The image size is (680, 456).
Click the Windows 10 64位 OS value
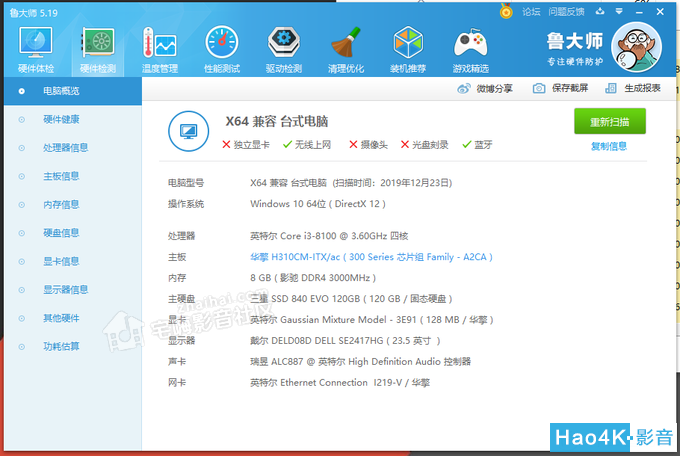(x=318, y=204)
